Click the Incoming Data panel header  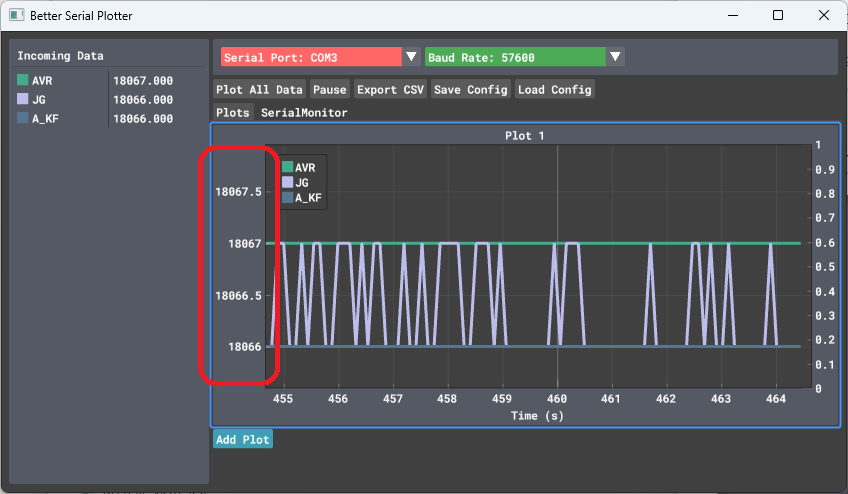tap(60, 56)
